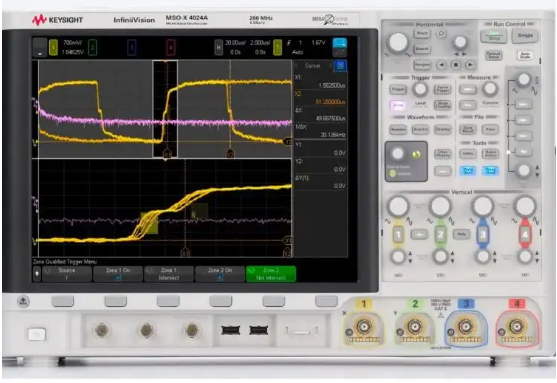
Task: Open the blue sidebar list icon beside Cursor
Action: coord(340,65)
